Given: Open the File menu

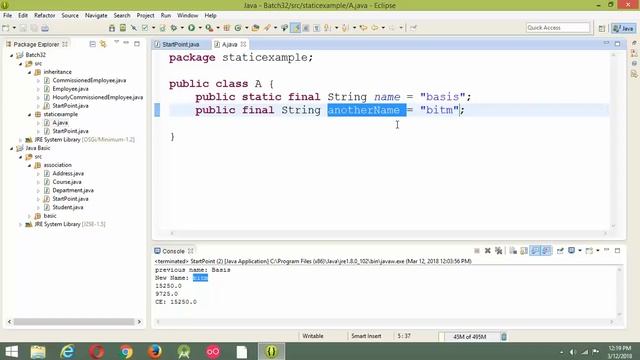Looking at the screenshot, I should (x=7, y=16).
